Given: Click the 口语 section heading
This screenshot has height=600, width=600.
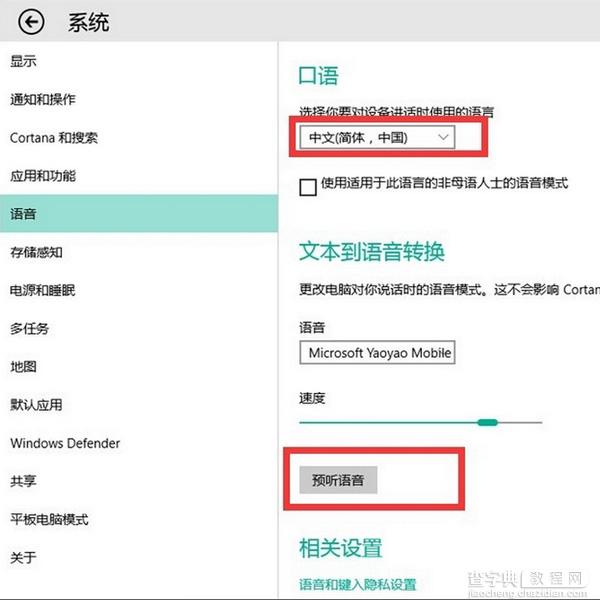Looking at the screenshot, I should pos(318,76).
